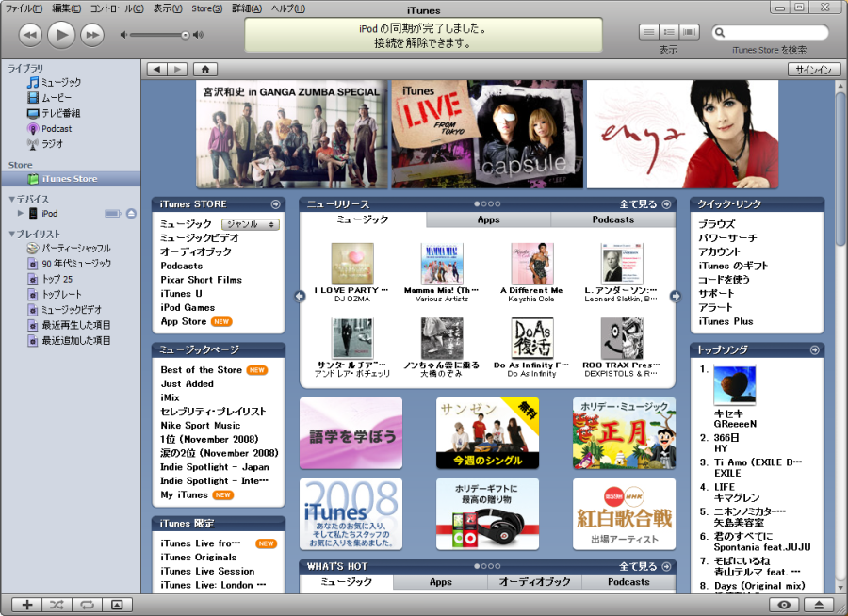Open the パーティーシャッフル playlist

[x=71, y=249]
